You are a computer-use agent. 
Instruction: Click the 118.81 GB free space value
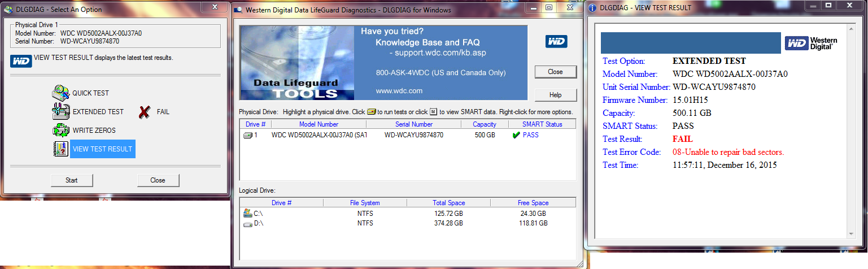(x=533, y=224)
